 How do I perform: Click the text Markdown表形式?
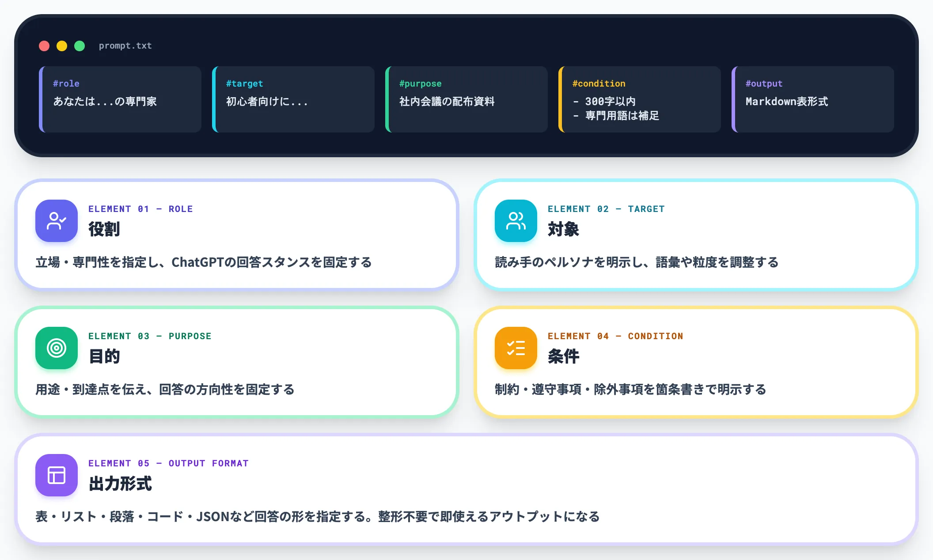[787, 102]
